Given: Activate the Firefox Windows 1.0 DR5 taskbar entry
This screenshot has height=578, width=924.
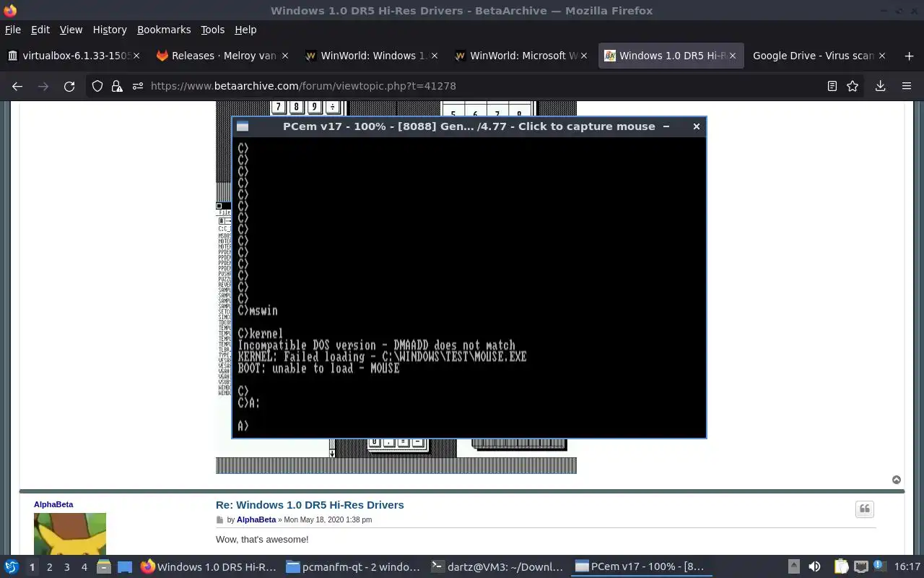Looking at the screenshot, I should (209, 566).
